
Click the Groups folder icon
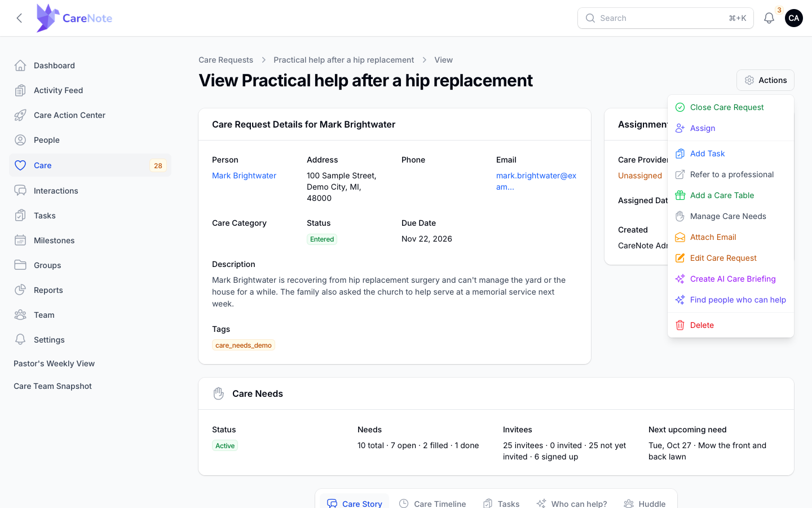pos(20,265)
